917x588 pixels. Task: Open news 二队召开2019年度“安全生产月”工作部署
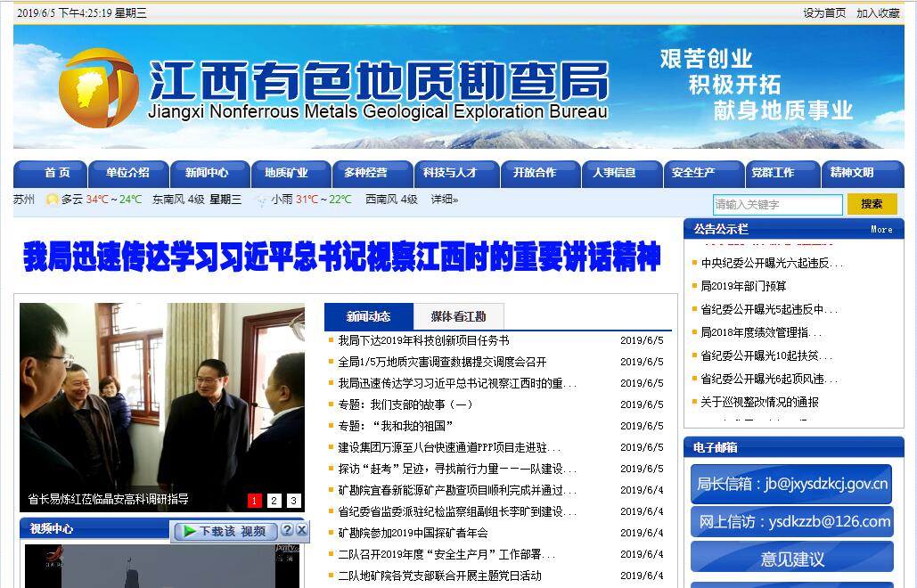[446, 554]
